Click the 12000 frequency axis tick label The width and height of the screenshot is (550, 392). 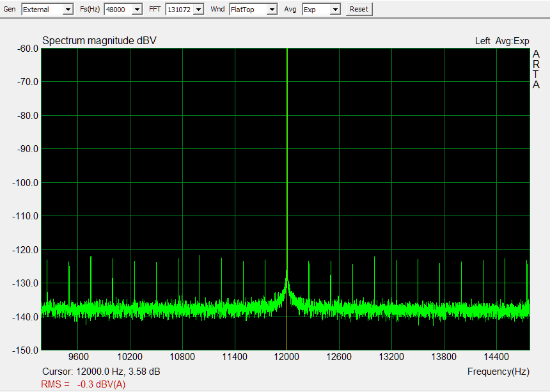[x=287, y=357]
